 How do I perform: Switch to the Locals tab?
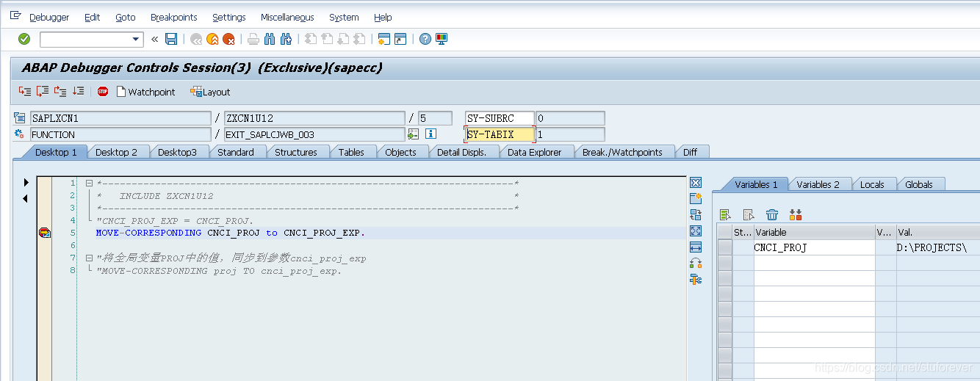click(872, 184)
